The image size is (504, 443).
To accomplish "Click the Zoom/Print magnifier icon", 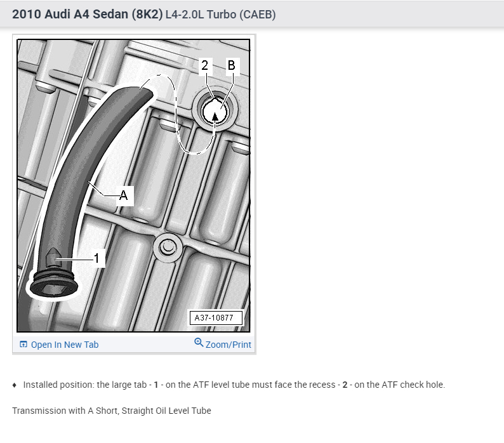I will [199, 342].
